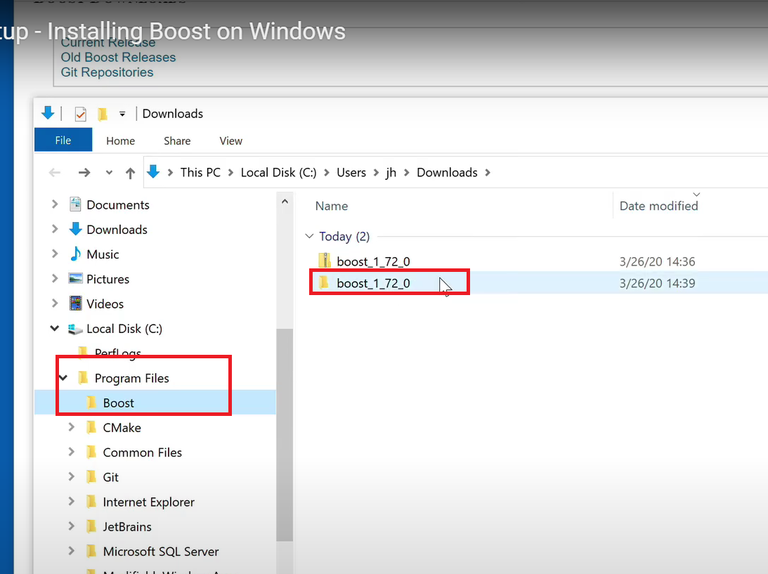Image resolution: width=768 pixels, height=574 pixels.
Task: Expand the Common Files tree node
Action: (72, 452)
